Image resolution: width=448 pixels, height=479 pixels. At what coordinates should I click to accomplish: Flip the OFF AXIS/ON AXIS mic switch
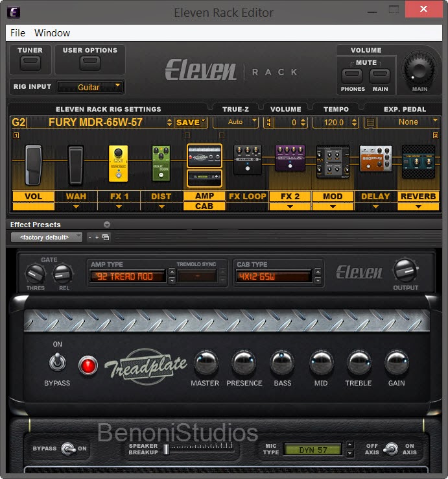[391, 448]
